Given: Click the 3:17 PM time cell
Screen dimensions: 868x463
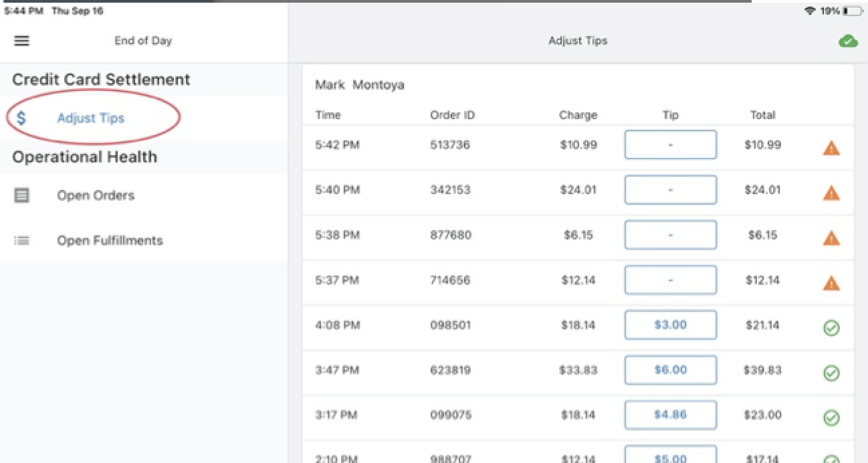Looking at the screenshot, I should [336, 415].
